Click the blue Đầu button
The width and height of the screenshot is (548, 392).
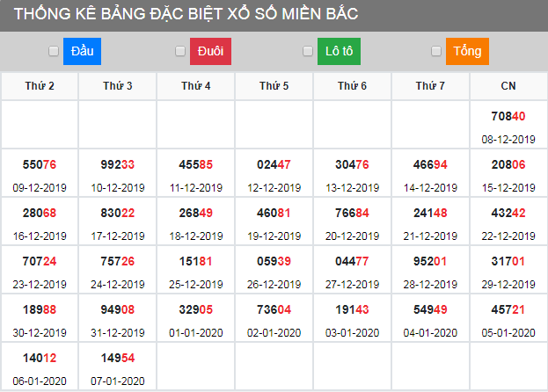[x=82, y=52]
